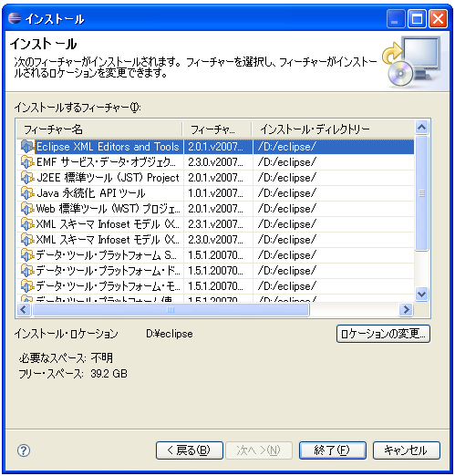Click icon beside データ・ツール・プラットフォーム・ド... row
The height and width of the screenshot is (476, 455).
pyautogui.click(x=27, y=271)
